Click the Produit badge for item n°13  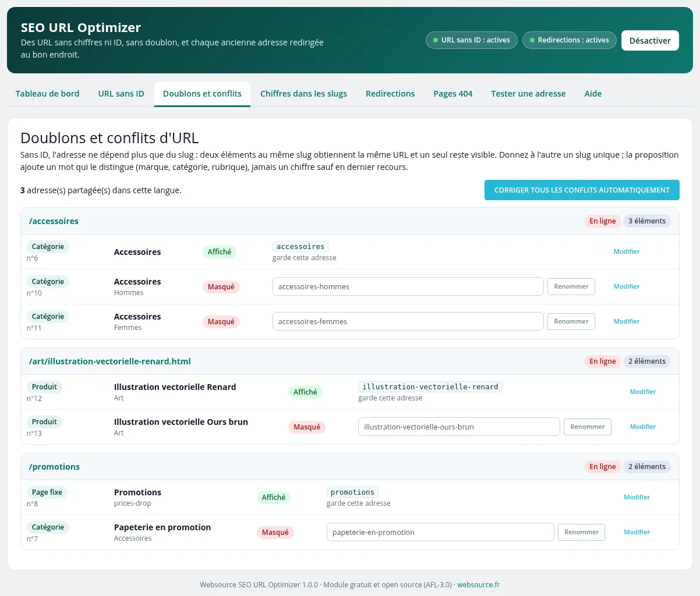click(44, 422)
